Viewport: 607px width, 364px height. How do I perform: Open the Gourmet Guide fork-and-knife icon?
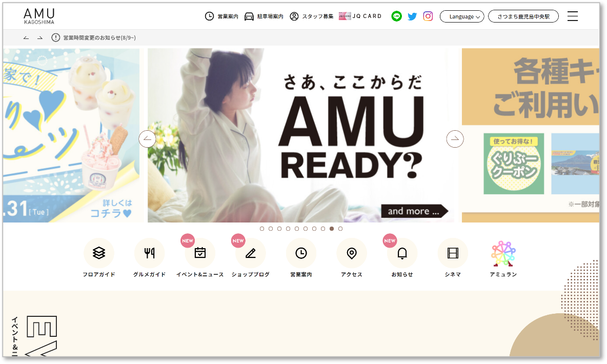click(149, 253)
